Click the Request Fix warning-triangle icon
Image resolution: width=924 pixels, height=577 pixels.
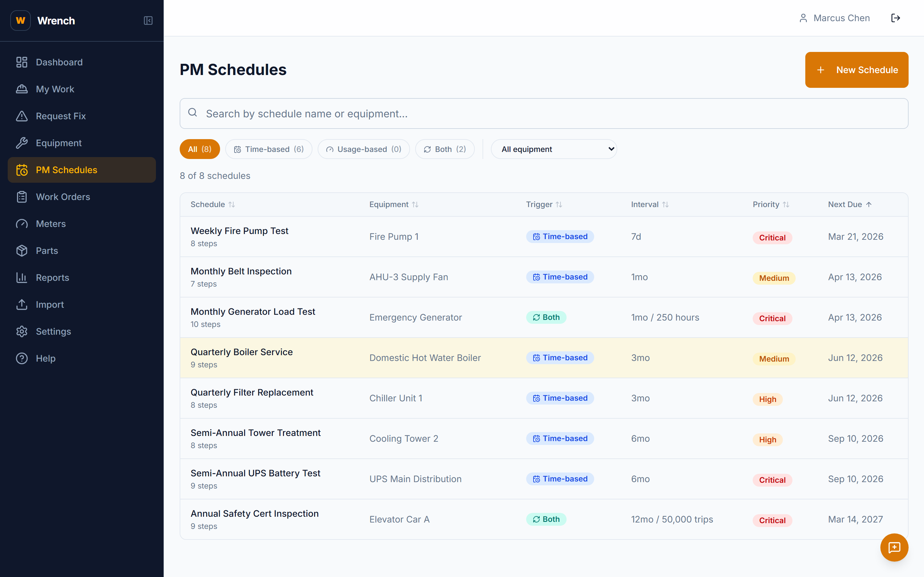(22, 116)
